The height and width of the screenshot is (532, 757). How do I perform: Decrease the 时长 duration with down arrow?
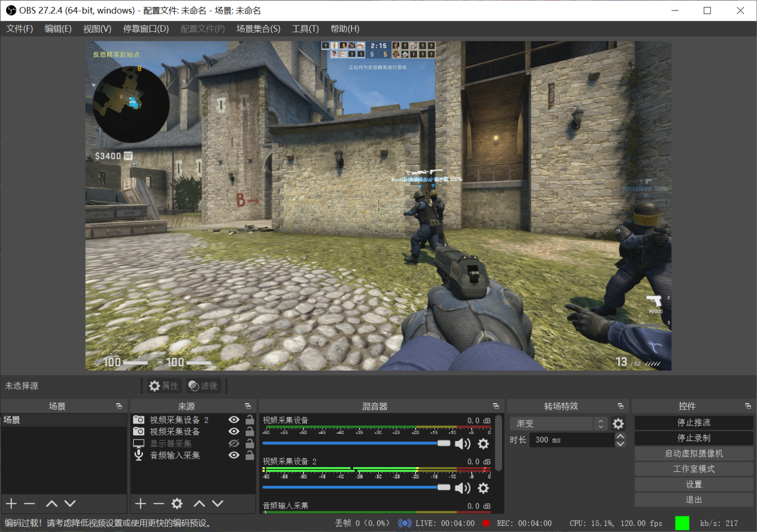click(620, 444)
